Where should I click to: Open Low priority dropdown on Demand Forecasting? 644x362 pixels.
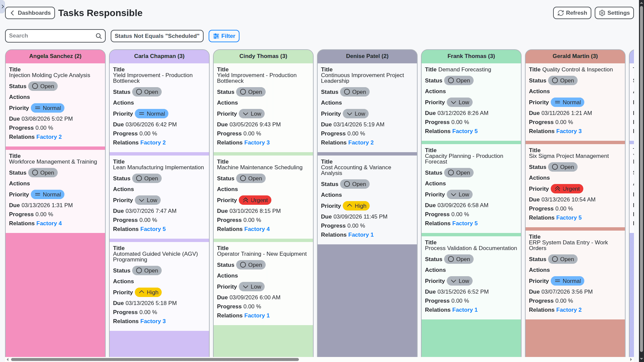(460, 103)
